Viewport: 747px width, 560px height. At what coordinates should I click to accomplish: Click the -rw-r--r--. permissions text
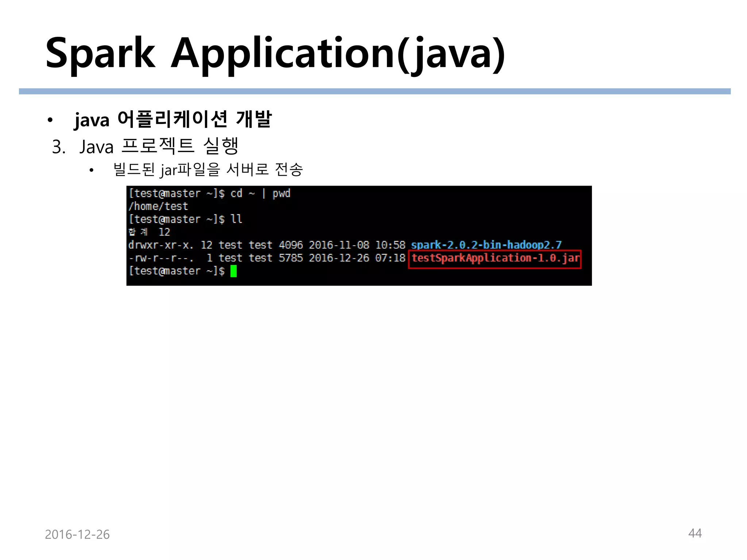pyautogui.click(x=160, y=258)
